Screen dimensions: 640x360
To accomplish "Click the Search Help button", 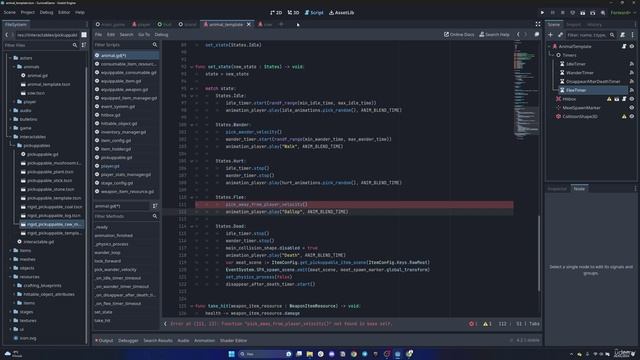I will (x=494, y=35).
